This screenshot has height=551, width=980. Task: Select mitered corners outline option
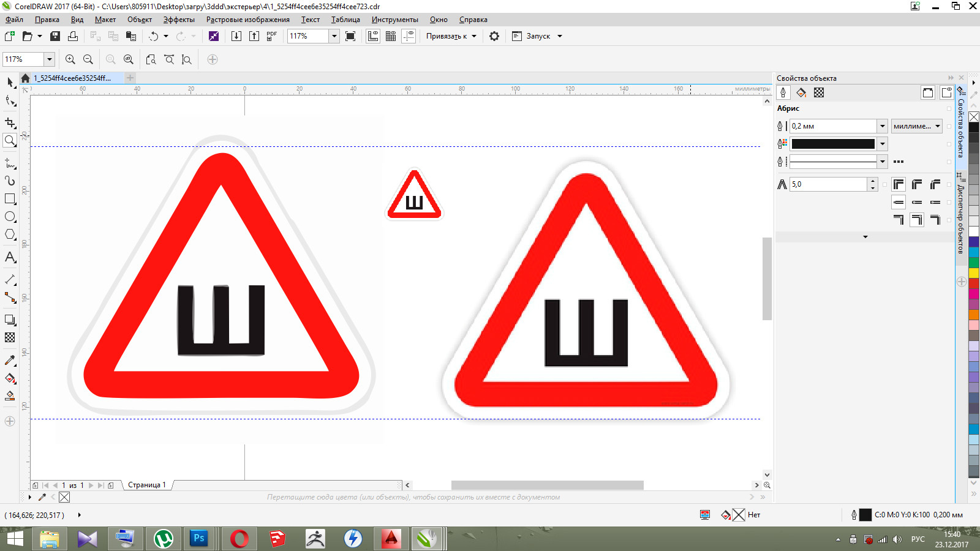(899, 184)
